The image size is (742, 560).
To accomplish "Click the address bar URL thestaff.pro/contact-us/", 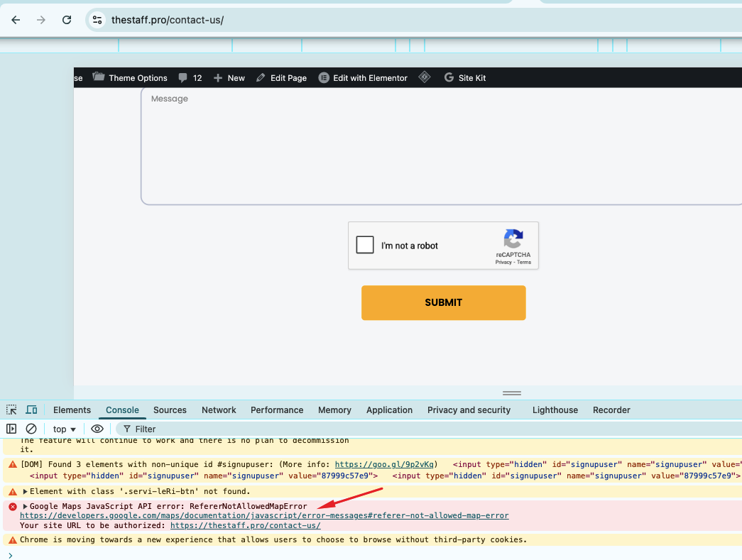I will pyautogui.click(x=168, y=20).
